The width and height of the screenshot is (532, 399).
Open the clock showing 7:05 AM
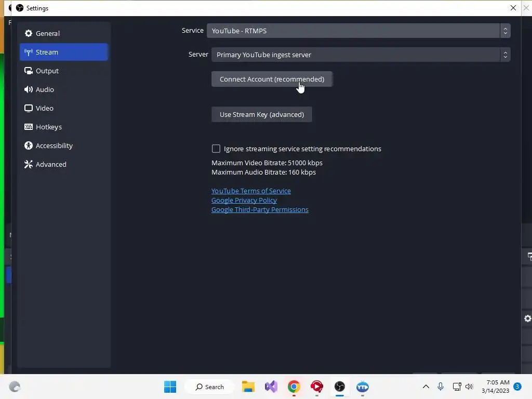495,387
